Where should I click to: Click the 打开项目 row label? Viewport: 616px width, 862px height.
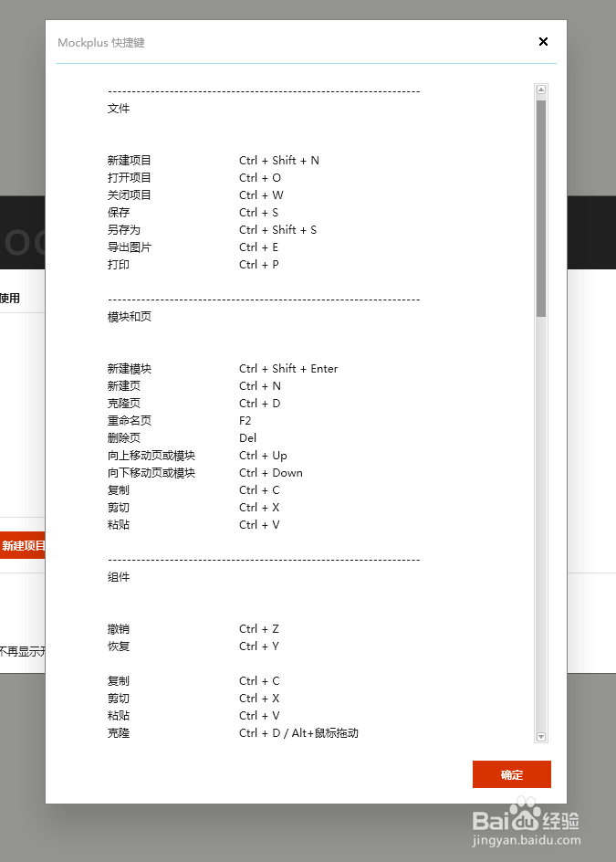tap(130, 177)
